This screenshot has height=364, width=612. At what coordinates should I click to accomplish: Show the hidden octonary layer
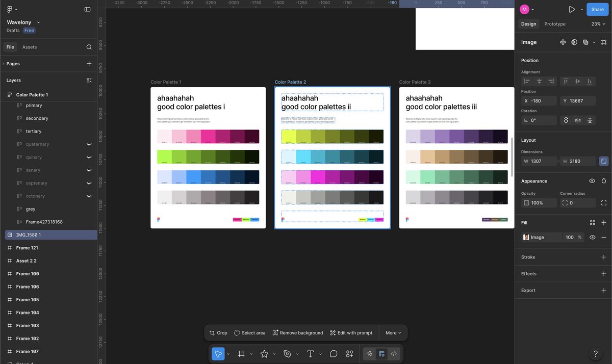click(x=89, y=196)
